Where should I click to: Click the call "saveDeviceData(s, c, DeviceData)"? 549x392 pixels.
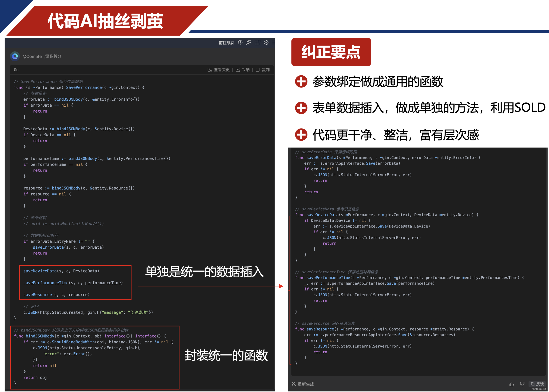[61, 271]
